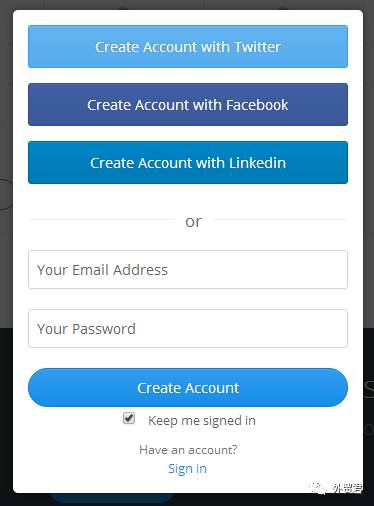Uncheck the Keep me signed in checkbox
Screen dimensions: 374x506
pos(129,418)
